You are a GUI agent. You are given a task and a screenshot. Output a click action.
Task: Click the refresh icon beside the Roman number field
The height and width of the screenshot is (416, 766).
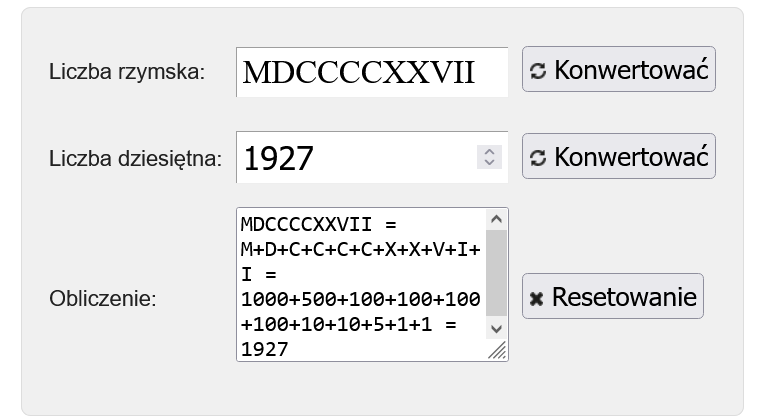click(x=538, y=71)
